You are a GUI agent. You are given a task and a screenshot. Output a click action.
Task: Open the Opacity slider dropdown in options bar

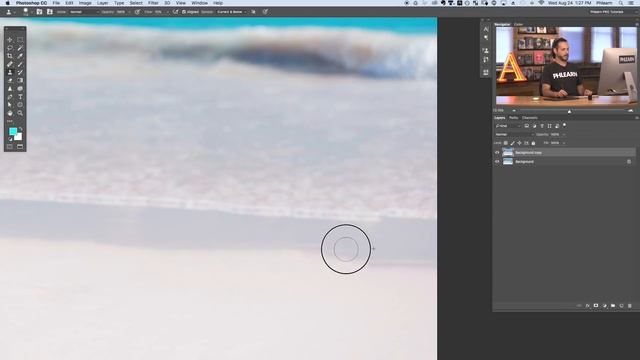point(129,12)
